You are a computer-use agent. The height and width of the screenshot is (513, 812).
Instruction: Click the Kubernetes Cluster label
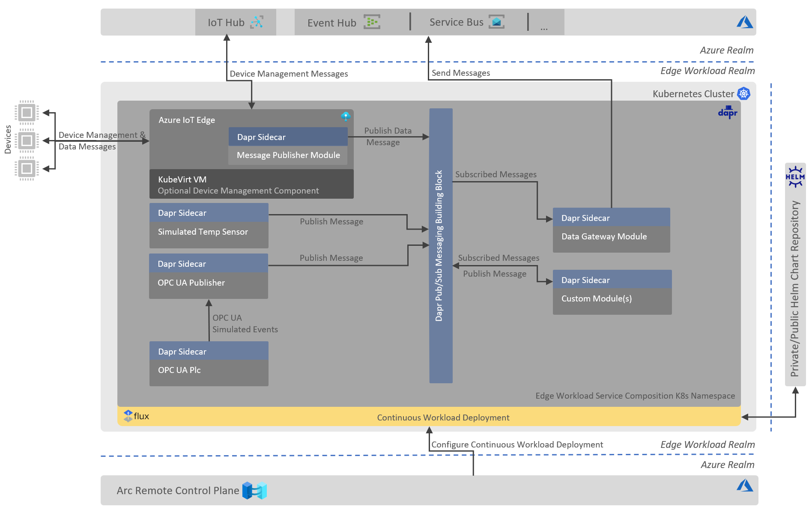693,94
